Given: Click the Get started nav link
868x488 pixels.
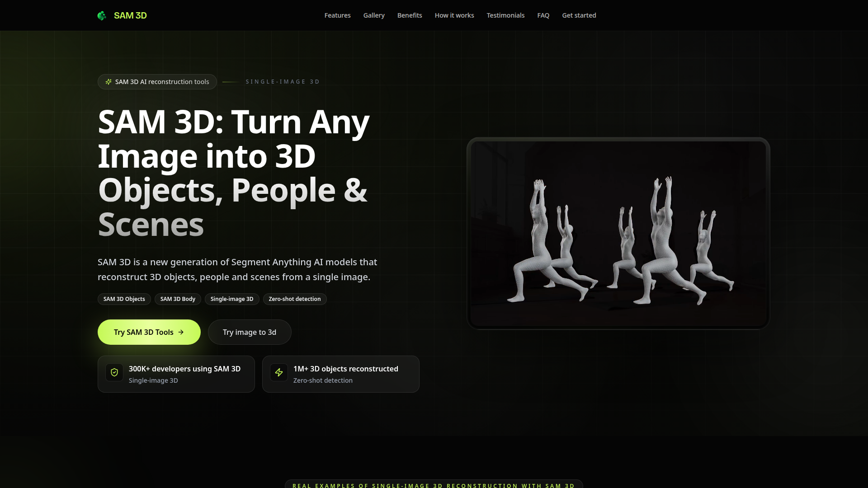Looking at the screenshot, I should [x=579, y=15].
